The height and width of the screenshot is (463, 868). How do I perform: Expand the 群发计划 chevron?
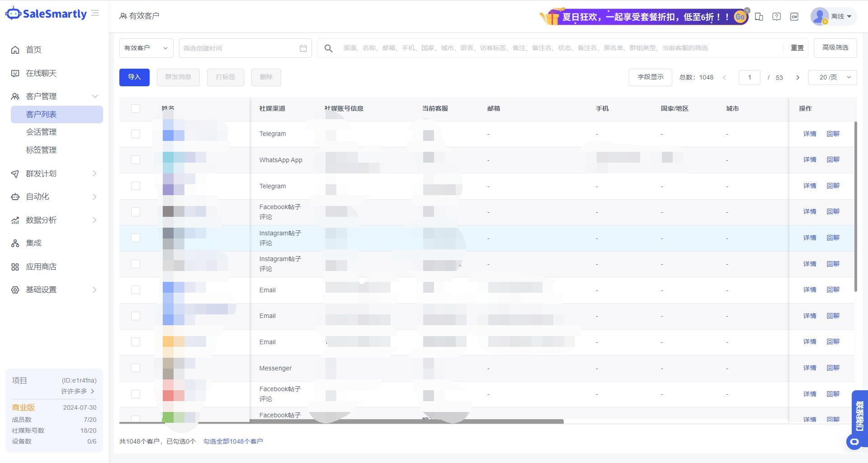click(x=94, y=173)
